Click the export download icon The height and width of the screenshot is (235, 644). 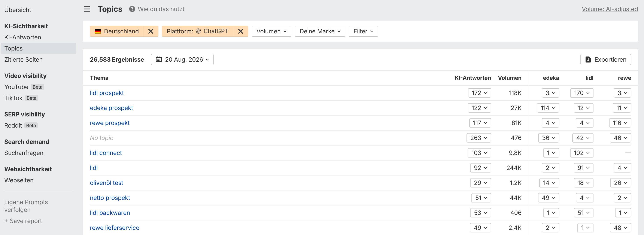click(588, 59)
